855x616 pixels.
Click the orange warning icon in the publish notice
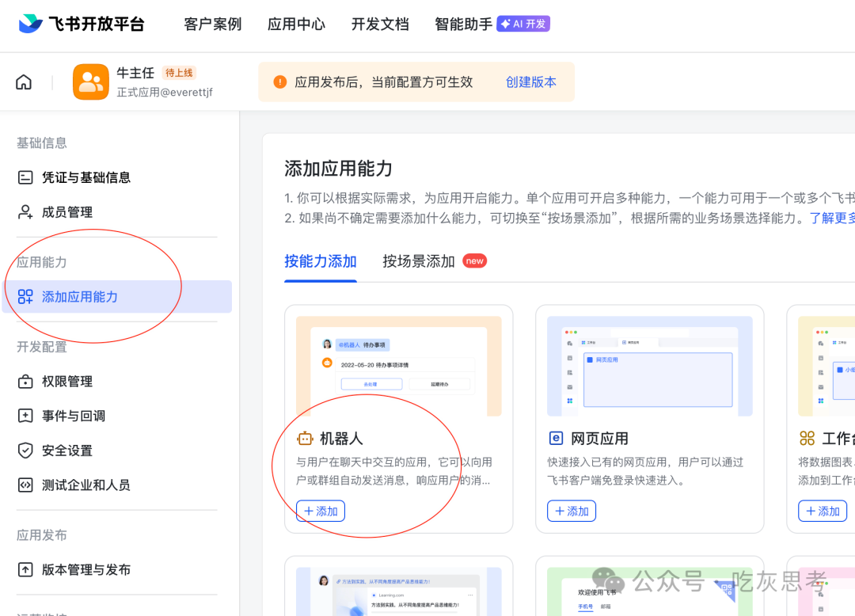coord(279,82)
